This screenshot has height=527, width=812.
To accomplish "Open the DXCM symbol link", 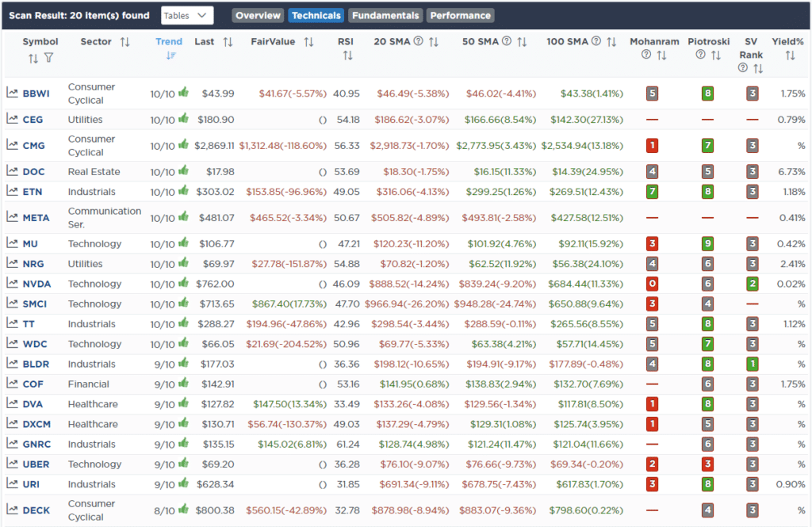I will 36,424.
